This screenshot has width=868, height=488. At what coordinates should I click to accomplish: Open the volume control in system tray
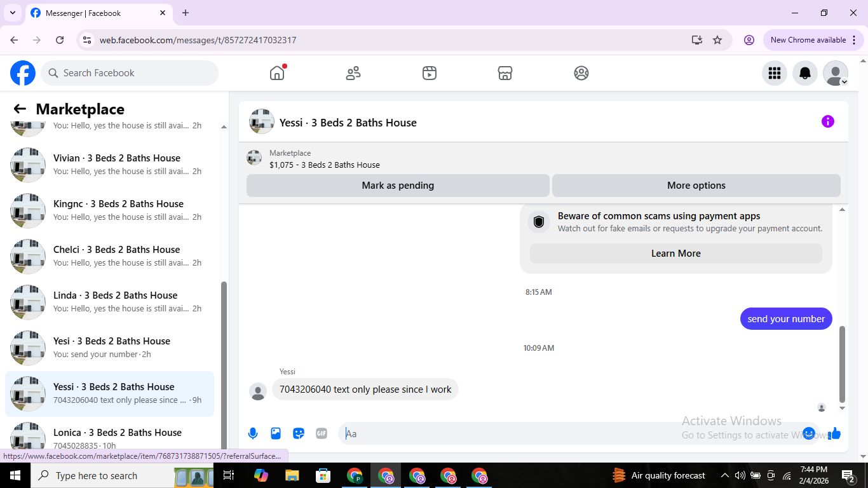click(740, 475)
